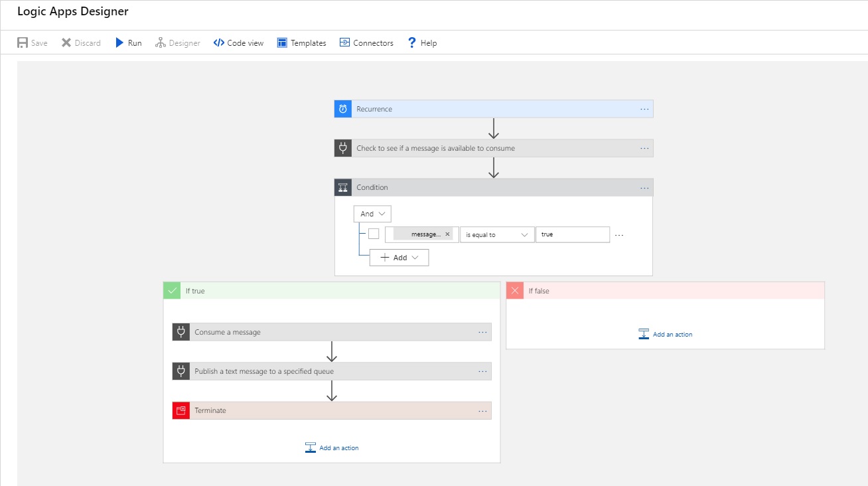Expand the 'Publish a text message to a specified queue' step

pos(332,371)
